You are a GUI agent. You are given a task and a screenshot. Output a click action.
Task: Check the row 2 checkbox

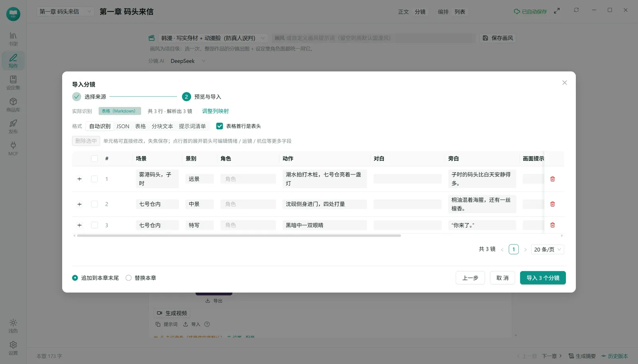point(95,204)
